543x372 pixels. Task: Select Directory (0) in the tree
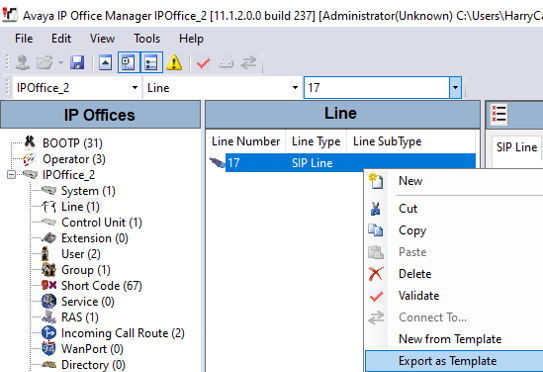(93, 365)
